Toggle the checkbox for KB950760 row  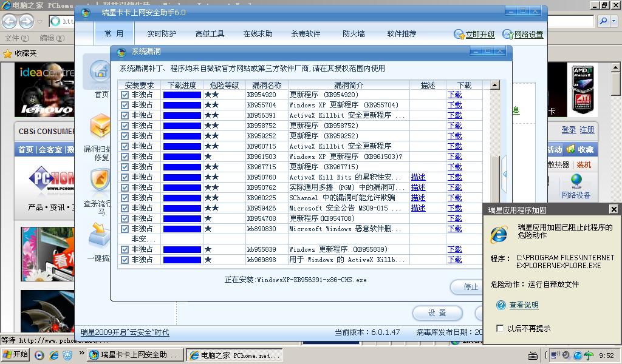(x=125, y=177)
